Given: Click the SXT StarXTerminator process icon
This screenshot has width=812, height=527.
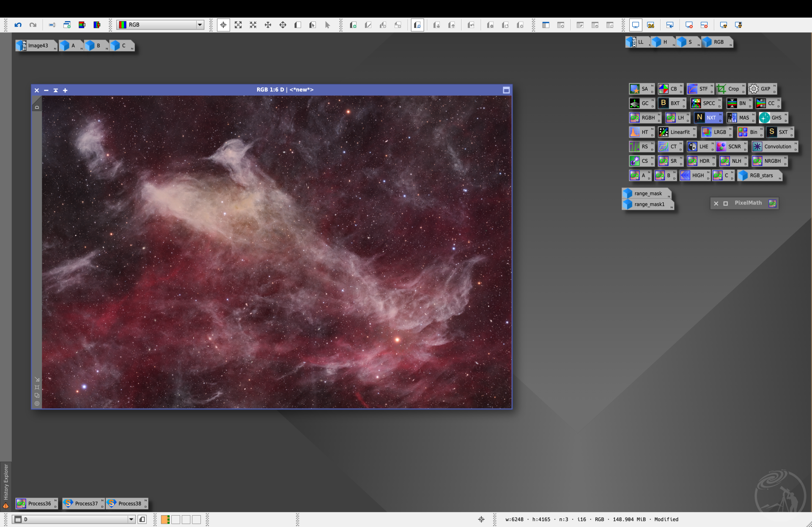Looking at the screenshot, I should tap(780, 132).
